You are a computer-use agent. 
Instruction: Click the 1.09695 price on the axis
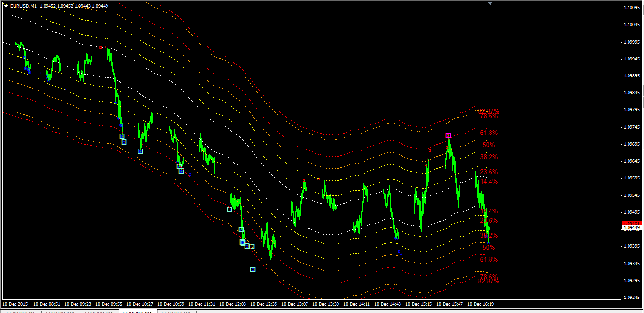tap(632, 144)
